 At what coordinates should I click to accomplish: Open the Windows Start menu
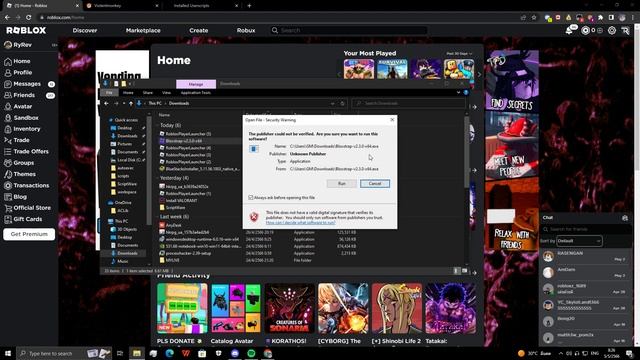(x=7, y=353)
